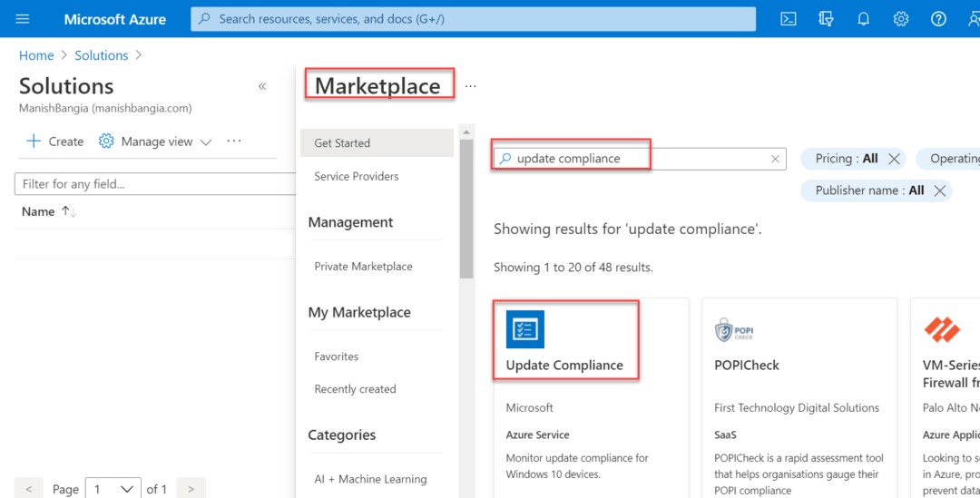Click the Solutions breadcrumb link
The image size is (980, 498).
tap(102, 55)
